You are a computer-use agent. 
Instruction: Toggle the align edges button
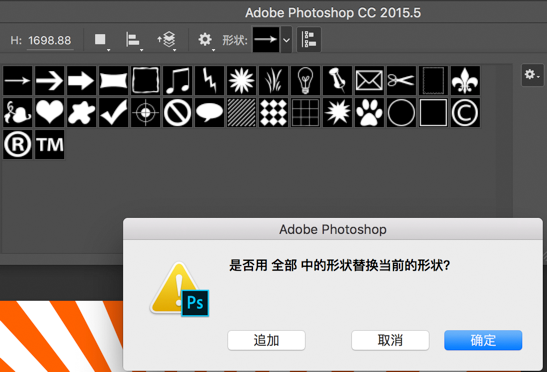pyautogui.click(x=309, y=39)
